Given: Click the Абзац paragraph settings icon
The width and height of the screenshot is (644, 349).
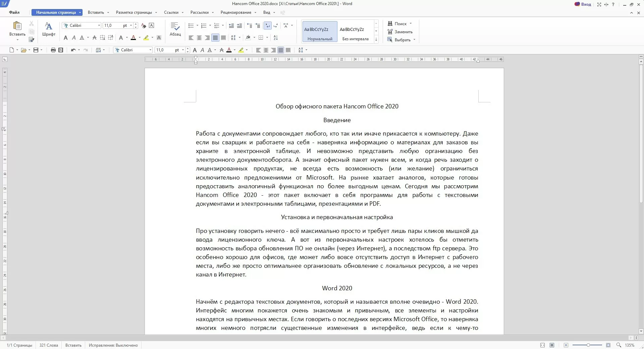Looking at the screenshot, I should (x=175, y=29).
